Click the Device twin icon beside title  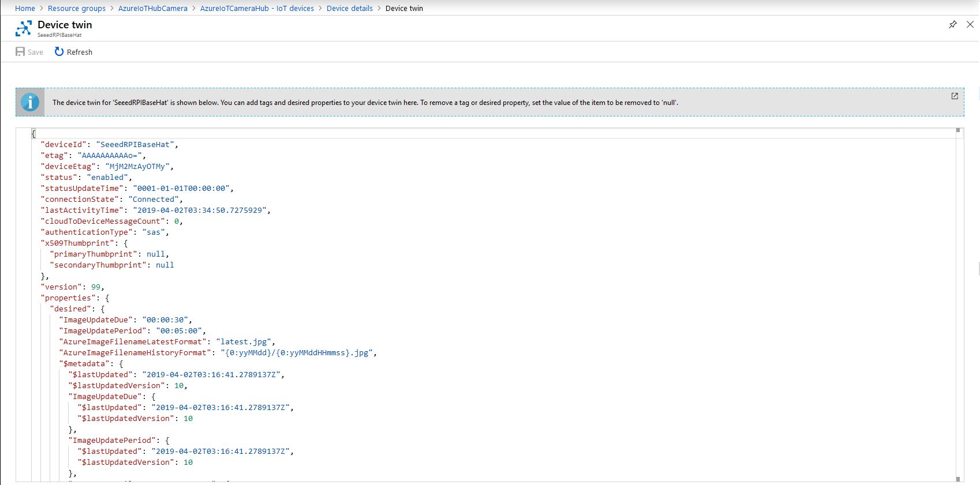click(24, 28)
